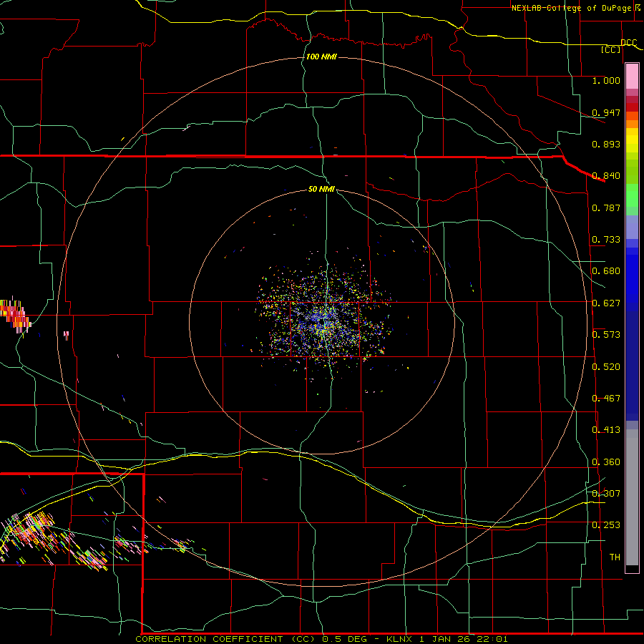The height and width of the screenshot is (644, 644).
Task: Click the [CC] product label
Action: pos(611,49)
